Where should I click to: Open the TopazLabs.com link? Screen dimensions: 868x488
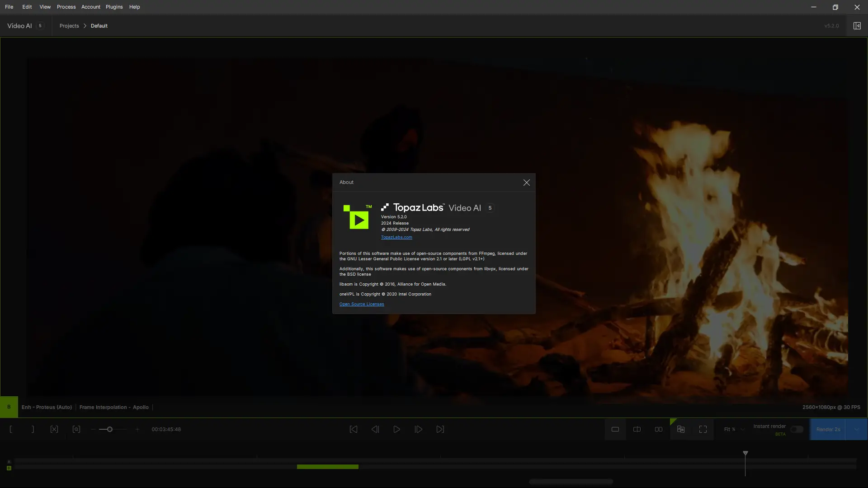pos(396,237)
